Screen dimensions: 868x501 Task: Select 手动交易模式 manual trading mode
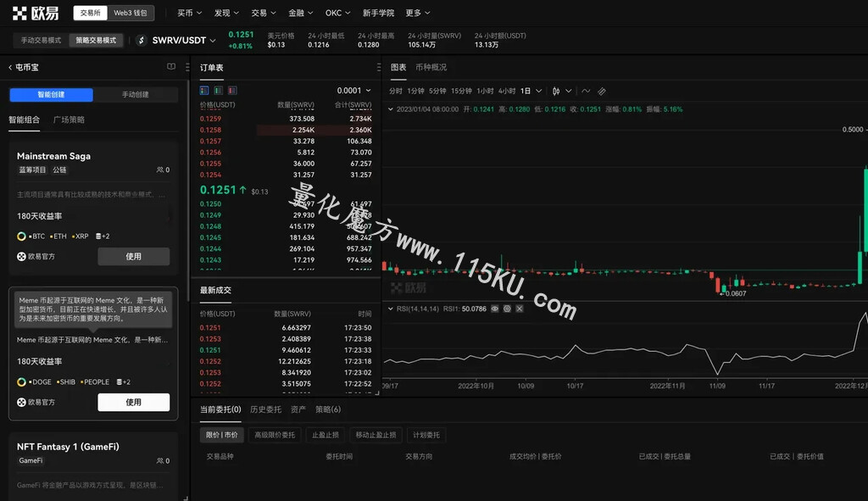41,41
